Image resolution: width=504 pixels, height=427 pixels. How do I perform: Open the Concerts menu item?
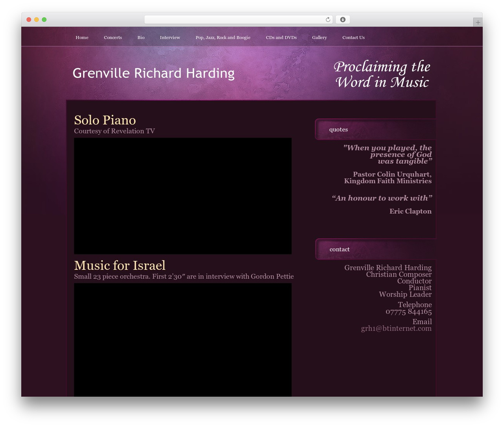tap(113, 37)
